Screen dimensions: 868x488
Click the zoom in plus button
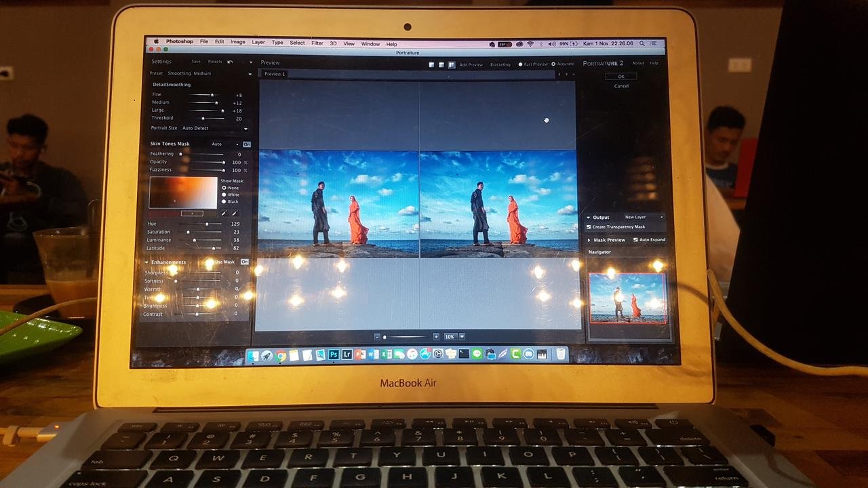[435, 336]
